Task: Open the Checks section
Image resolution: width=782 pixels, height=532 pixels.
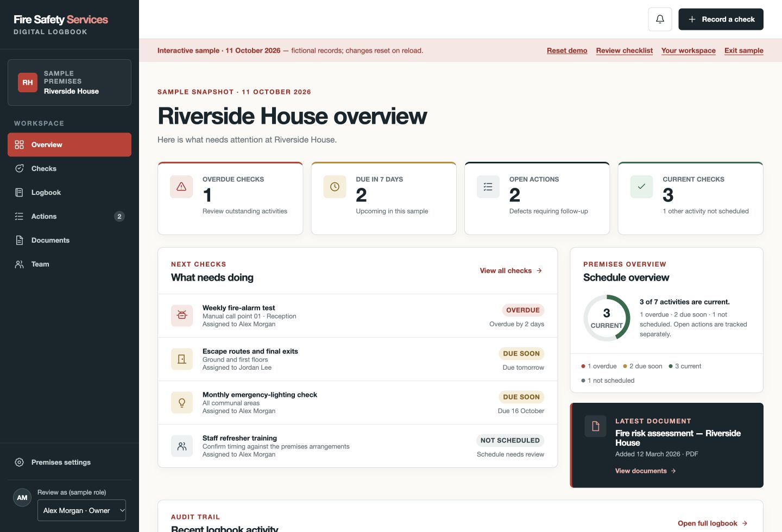Action: tap(70, 168)
